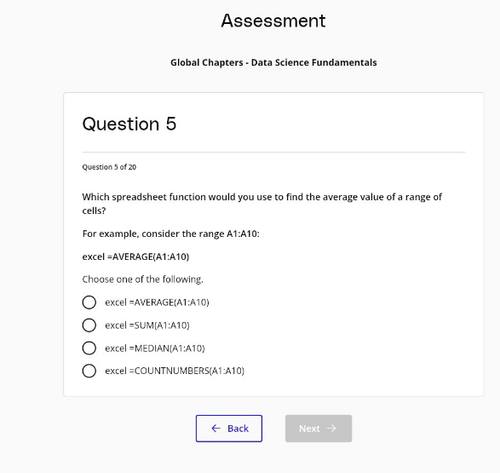
Task: Go back with the Back button
Action: point(229,428)
